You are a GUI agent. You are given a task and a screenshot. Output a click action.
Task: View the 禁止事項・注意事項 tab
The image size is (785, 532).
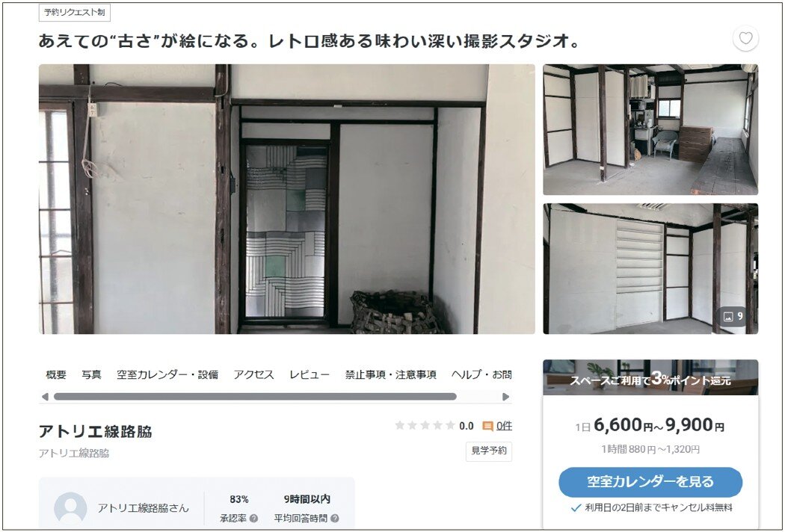390,374
